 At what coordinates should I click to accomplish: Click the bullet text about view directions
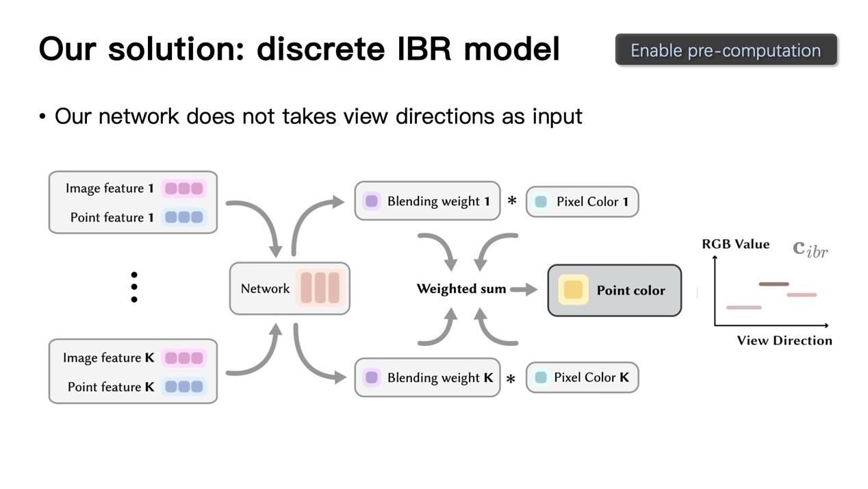[318, 116]
